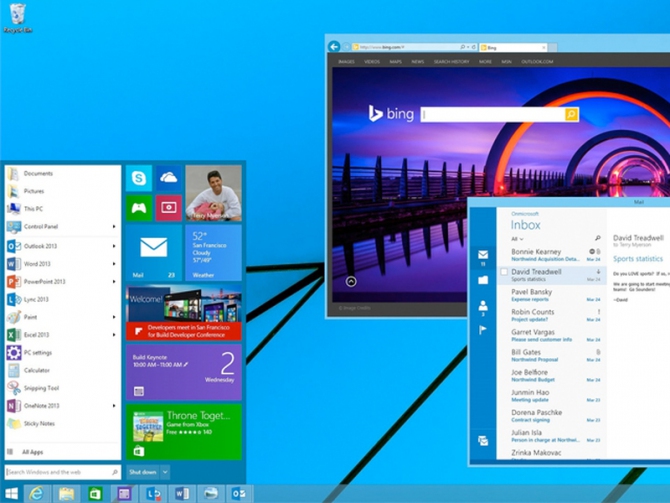Open the Welcome news tile about Build Conference
This screenshot has height=503, width=670.
tap(184, 312)
